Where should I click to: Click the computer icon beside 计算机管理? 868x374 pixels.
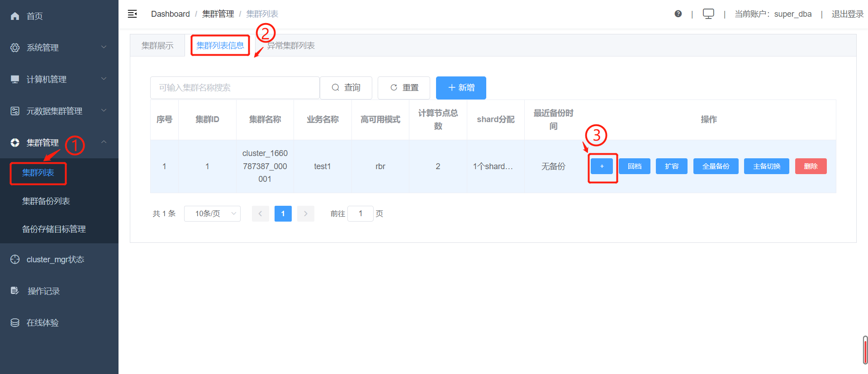(x=15, y=79)
